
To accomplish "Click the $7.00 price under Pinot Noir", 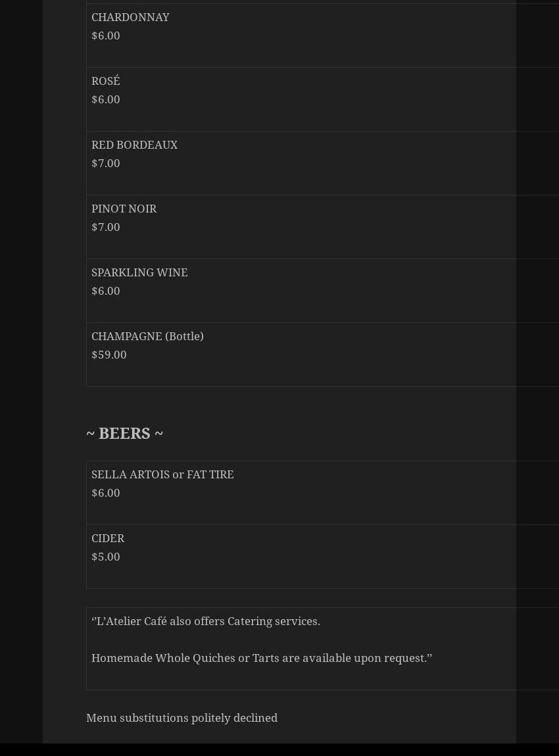I will 106,228.
